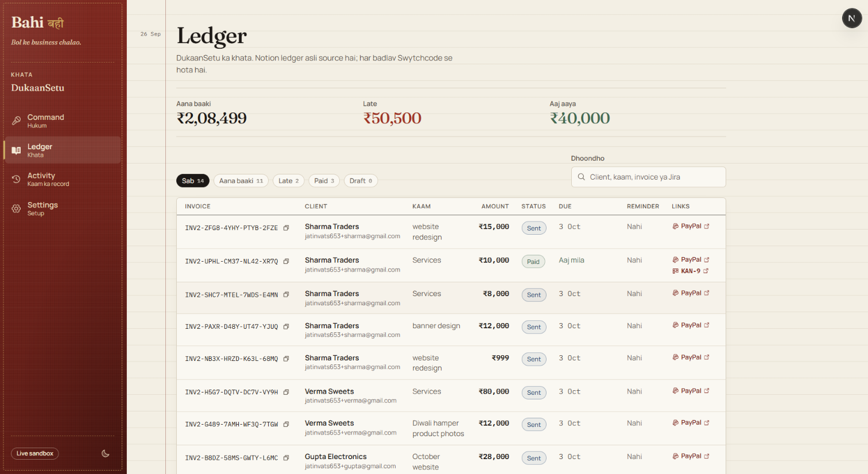Copy invoice INV2-B8DZ-58MS-GWTY-L6MC icon
Screen dimensions: 868x474
click(286, 458)
